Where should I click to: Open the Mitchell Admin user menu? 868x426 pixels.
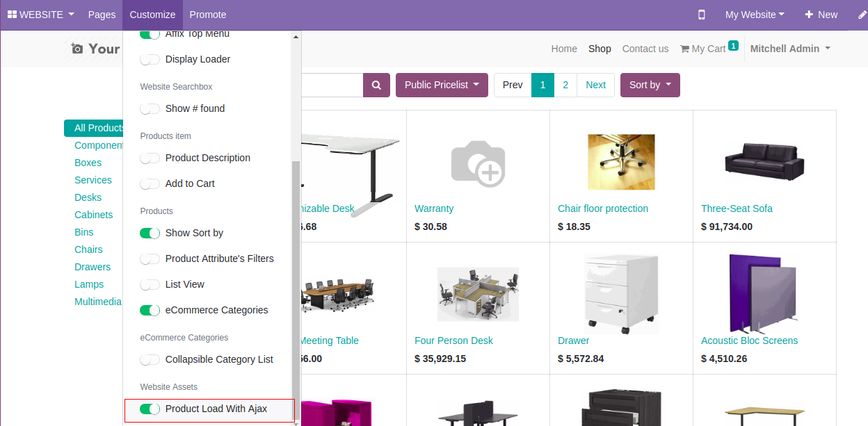(x=789, y=49)
